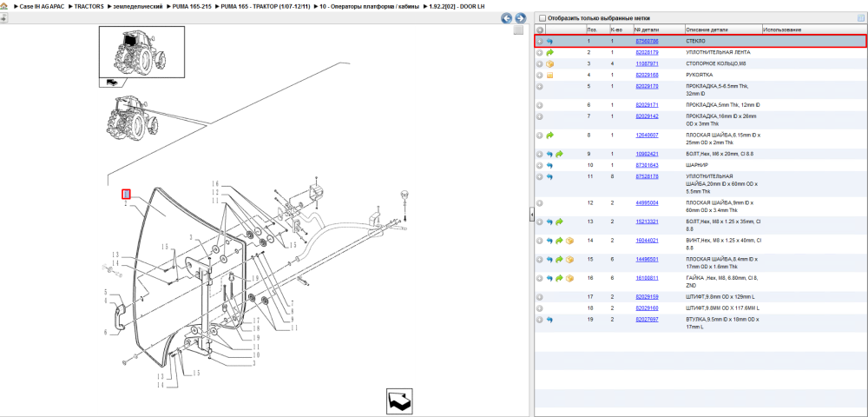Go to the home icon in breadcrumb
This screenshot has width=868, height=417.
tap(3, 6)
